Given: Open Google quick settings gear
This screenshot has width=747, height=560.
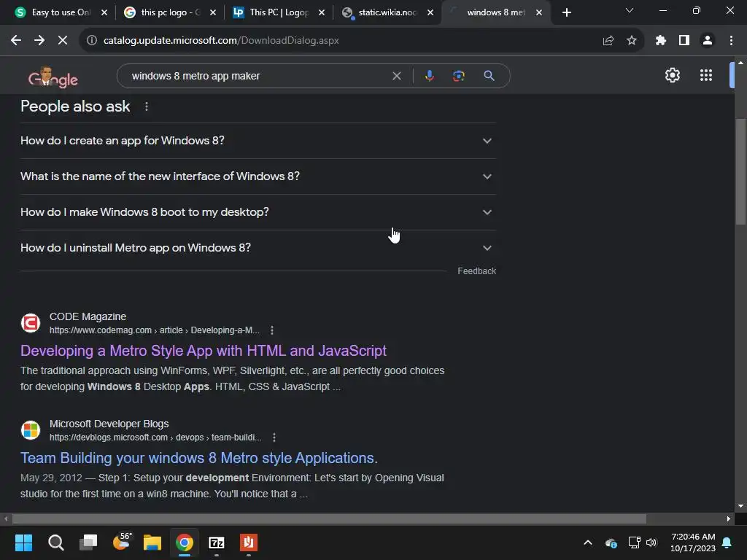Looking at the screenshot, I should 672,75.
